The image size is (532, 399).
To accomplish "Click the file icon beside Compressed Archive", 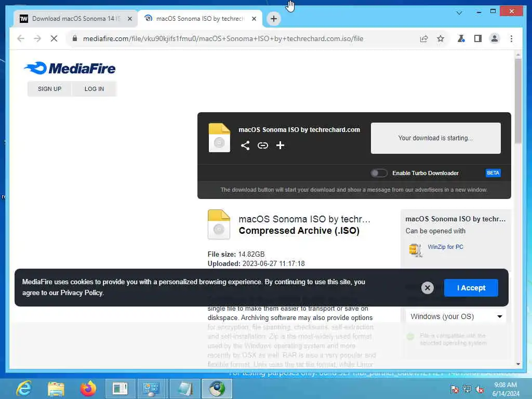I will 219,224.
